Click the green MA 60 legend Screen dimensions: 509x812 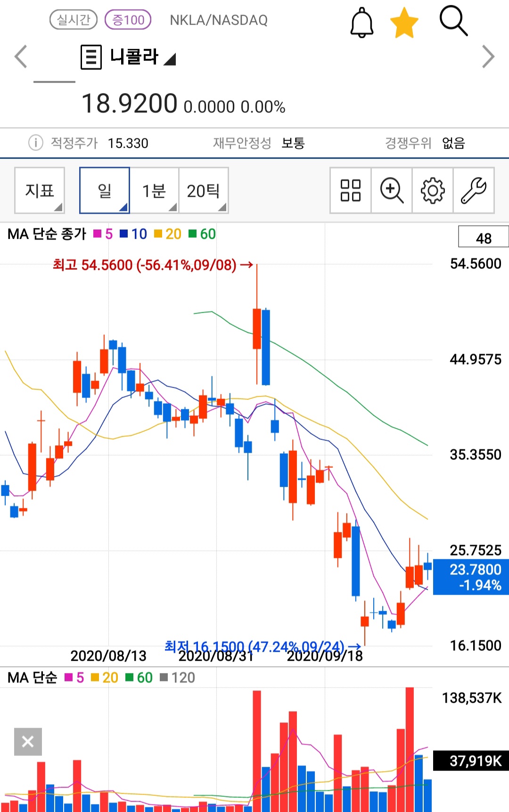pyautogui.click(x=202, y=234)
